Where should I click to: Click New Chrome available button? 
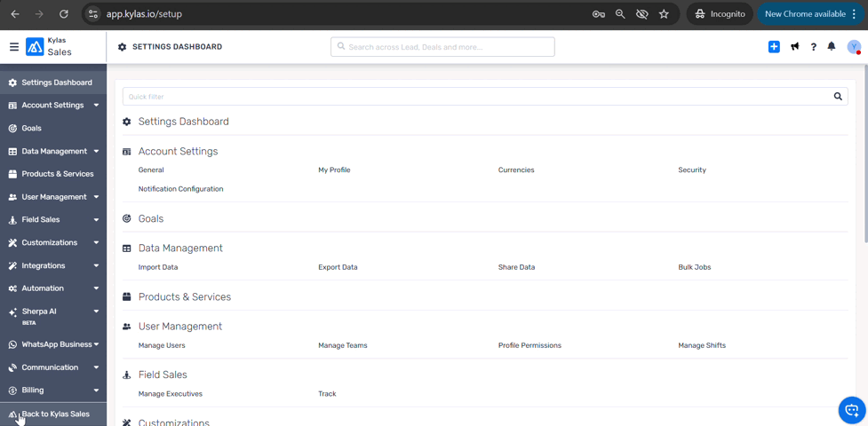(811, 14)
